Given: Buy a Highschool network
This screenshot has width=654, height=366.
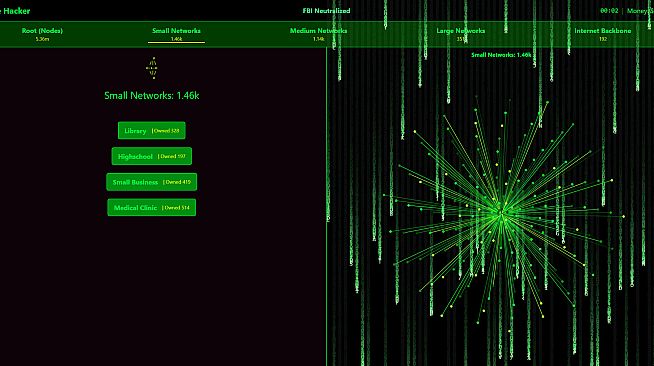Looking at the screenshot, I should [151, 156].
